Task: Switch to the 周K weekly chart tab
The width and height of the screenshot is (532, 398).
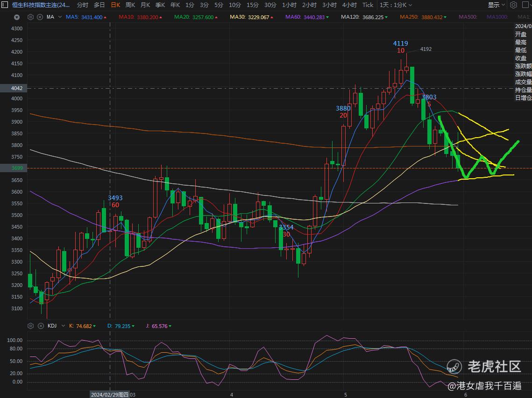Action: coord(130,5)
